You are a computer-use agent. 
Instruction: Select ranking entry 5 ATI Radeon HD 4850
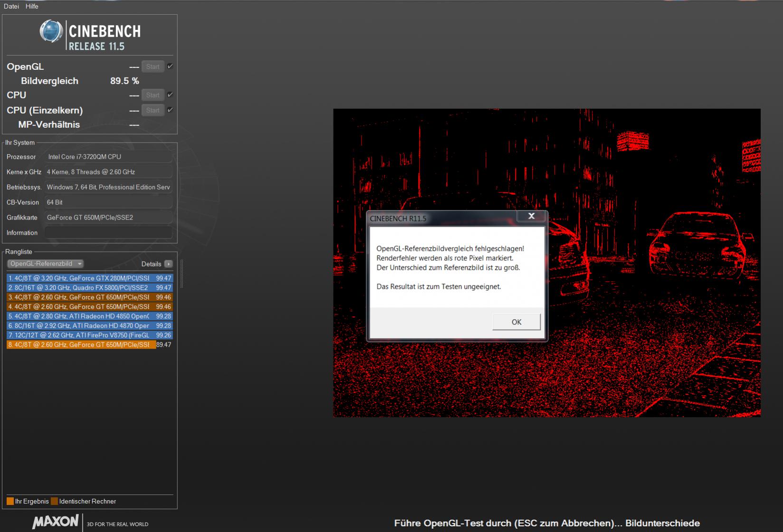coord(90,316)
